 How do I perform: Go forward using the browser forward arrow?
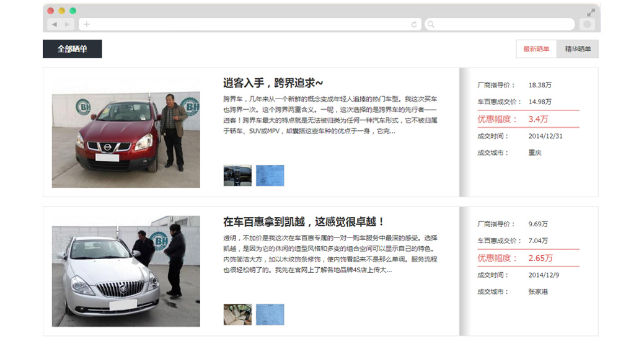click(x=67, y=25)
